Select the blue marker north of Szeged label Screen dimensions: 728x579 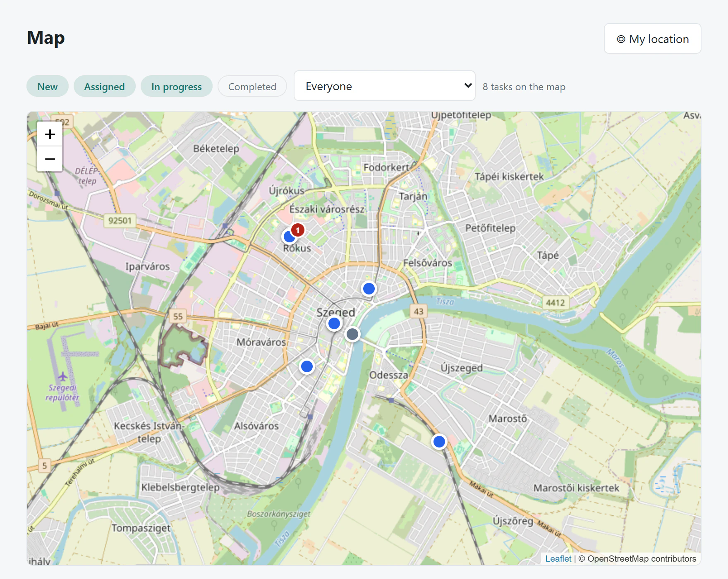pos(369,288)
